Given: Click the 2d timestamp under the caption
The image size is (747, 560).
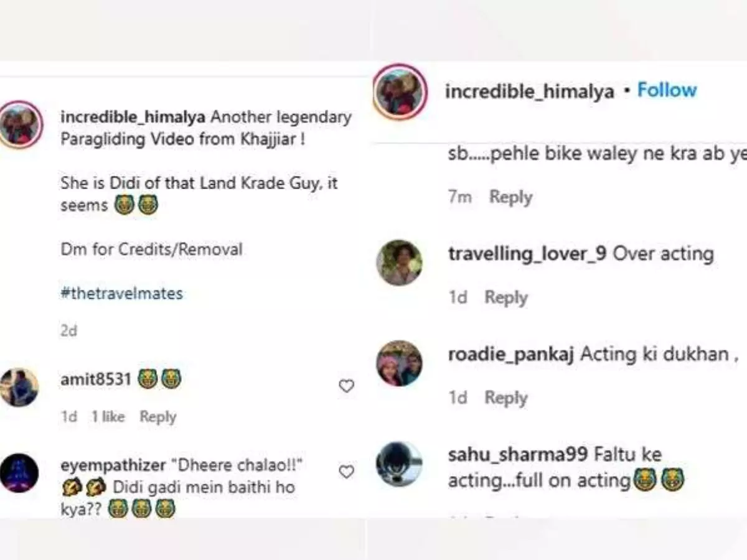Looking at the screenshot, I should (x=68, y=330).
